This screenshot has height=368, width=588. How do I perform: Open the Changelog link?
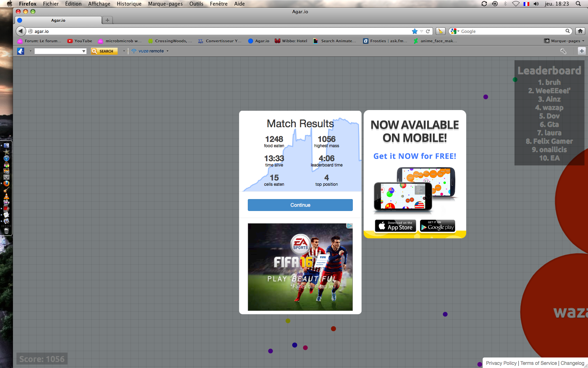572,363
